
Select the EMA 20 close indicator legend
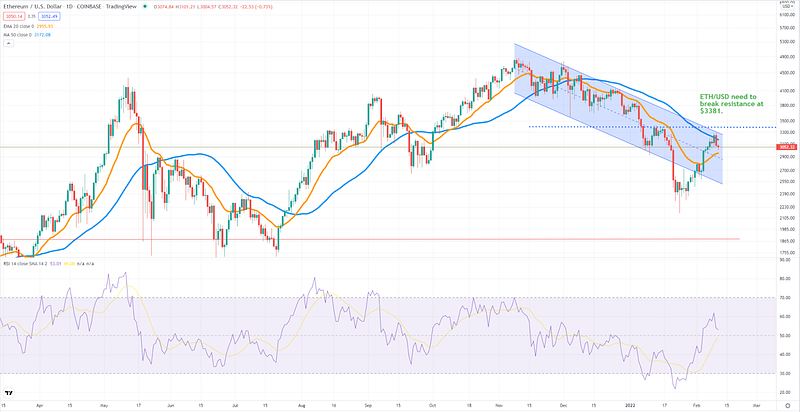click(x=17, y=25)
